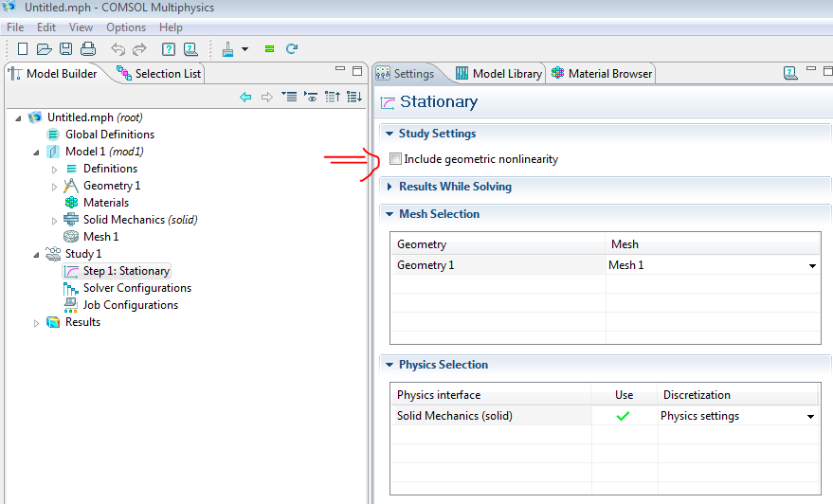Expand the Geometry 1 tree node
This screenshot has width=833, height=504.
click(x=55, y=186)
